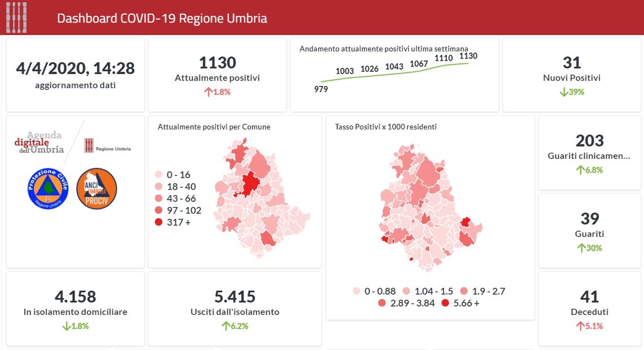Select the 317 + legend color dot
The image size is (644, 350).
tap(159, 223)
